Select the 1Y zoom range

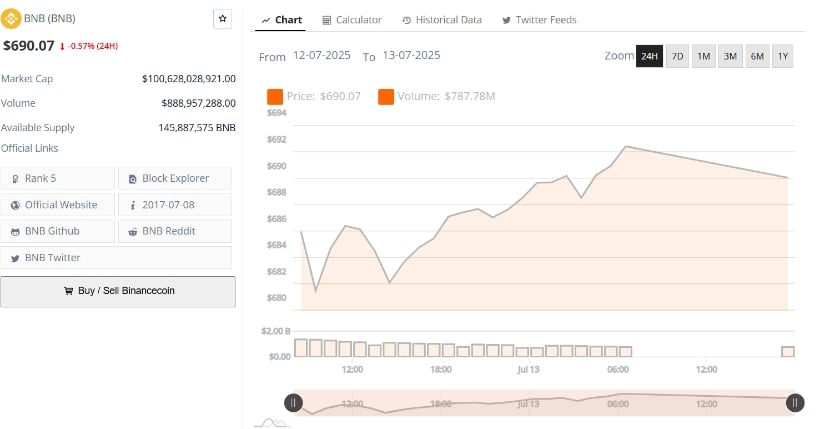[783, 56]
